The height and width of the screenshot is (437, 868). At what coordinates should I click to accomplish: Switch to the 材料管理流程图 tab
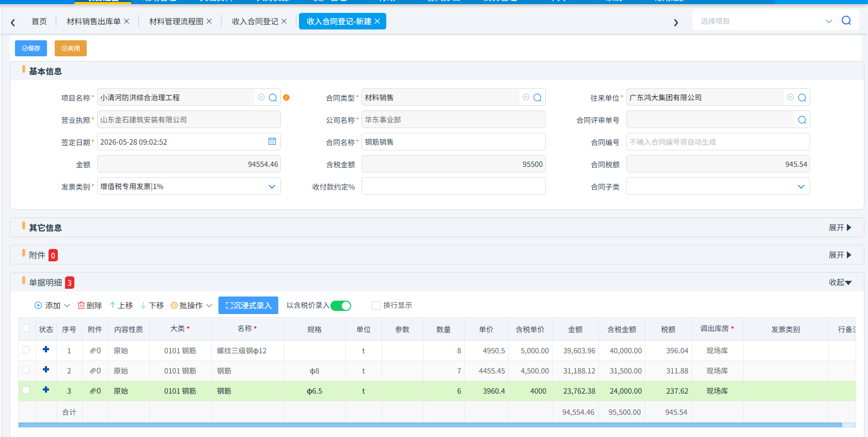point(176,21)
